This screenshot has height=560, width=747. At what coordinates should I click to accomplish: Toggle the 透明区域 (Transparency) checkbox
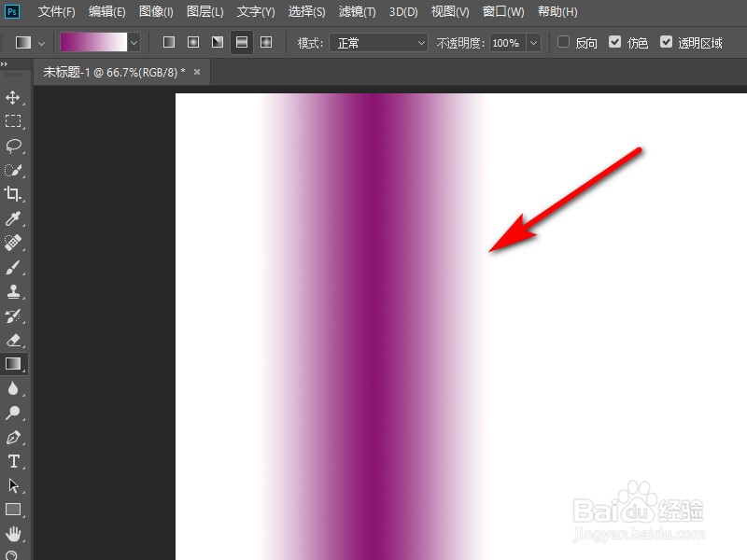[666, 42]
